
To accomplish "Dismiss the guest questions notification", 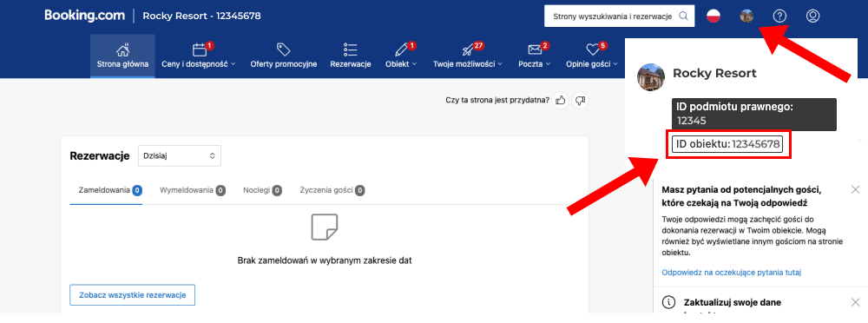I will (855, 189).
